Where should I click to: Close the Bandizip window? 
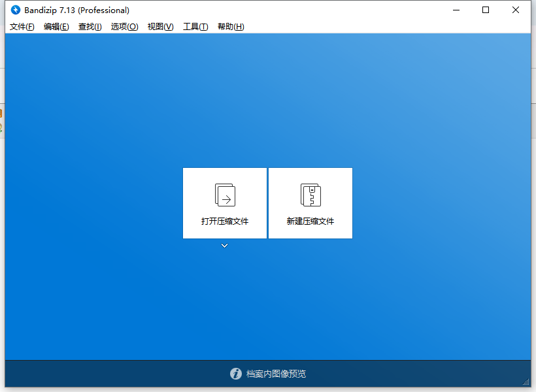point(516,10)
